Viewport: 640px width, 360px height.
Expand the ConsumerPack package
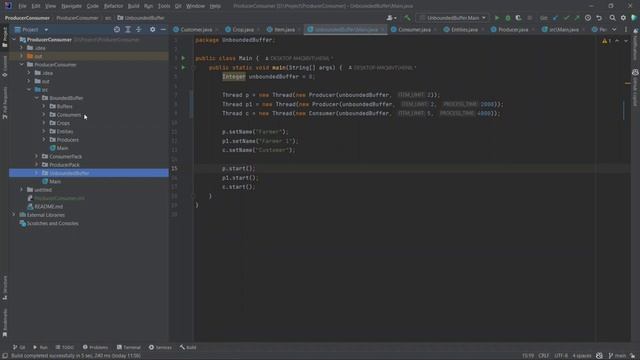[x=37, y=156]
